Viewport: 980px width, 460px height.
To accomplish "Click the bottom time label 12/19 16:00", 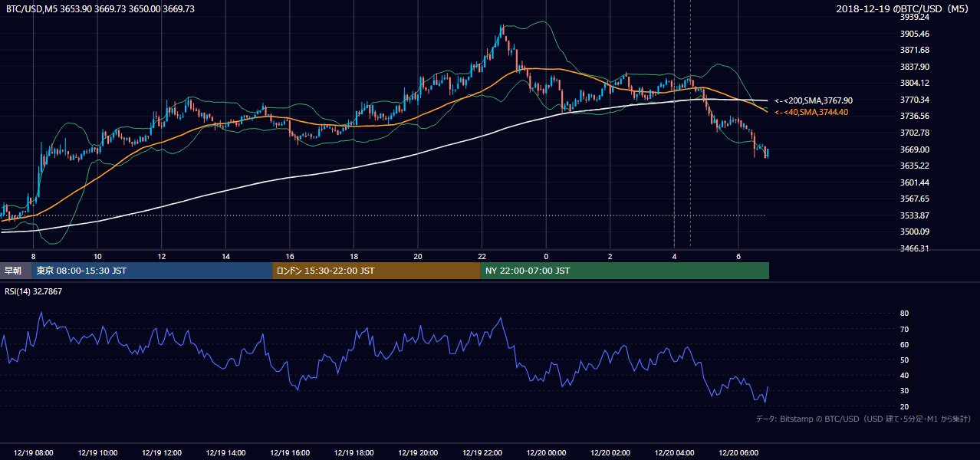I will click(290, 453).
